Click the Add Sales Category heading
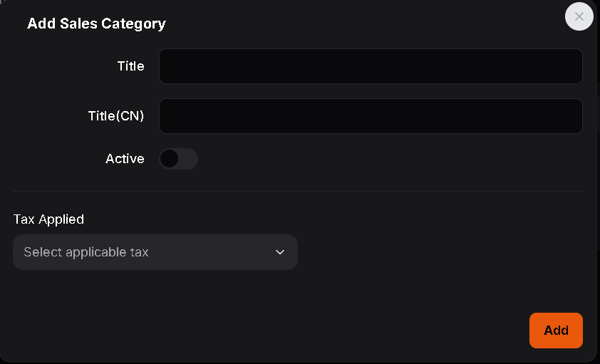 pyautogui.click(x=96, y=24)
